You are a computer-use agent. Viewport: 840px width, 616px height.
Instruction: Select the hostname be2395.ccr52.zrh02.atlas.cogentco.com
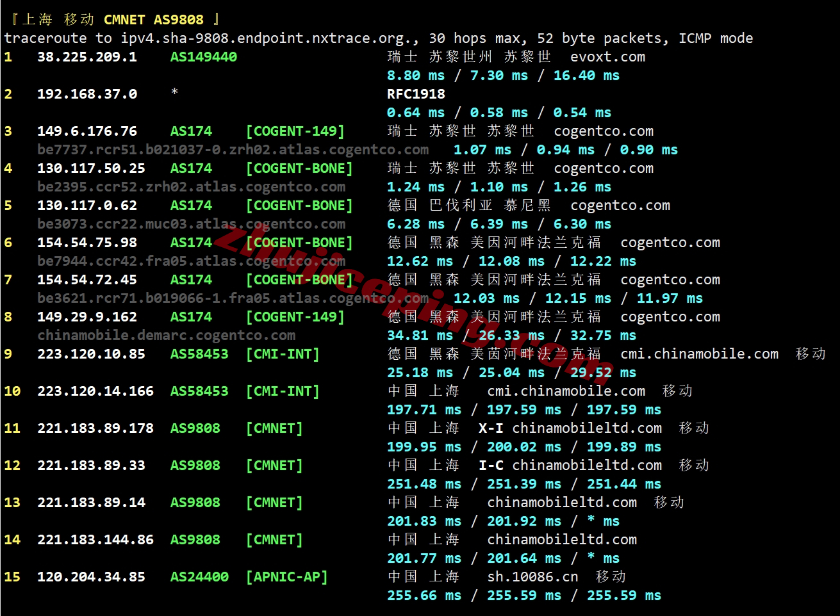pyautogui.click(x=192, y=187)
